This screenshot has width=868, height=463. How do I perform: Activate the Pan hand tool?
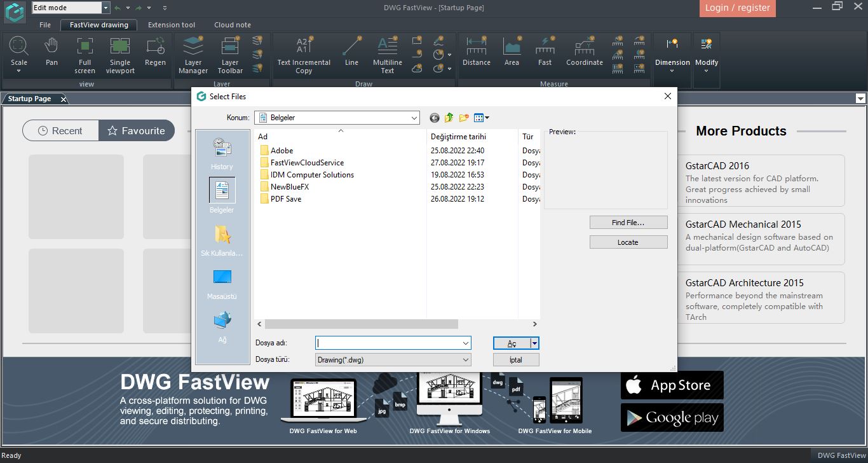click(x=51, y=52)
